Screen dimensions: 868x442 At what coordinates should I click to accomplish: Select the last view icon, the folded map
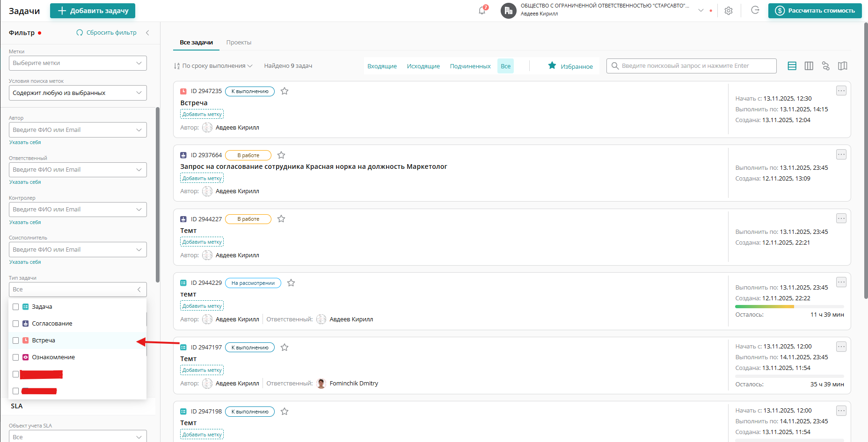point(843,66)
